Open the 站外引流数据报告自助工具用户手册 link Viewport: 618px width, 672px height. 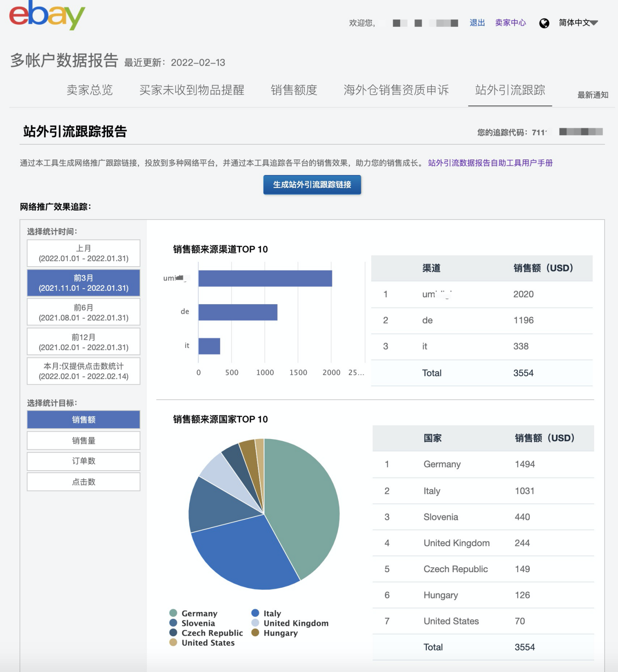click(x=490, y=163)
